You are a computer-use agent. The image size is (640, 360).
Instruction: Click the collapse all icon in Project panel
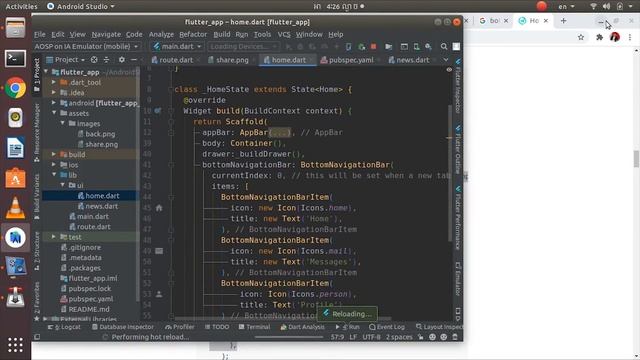tap(107, 60)
